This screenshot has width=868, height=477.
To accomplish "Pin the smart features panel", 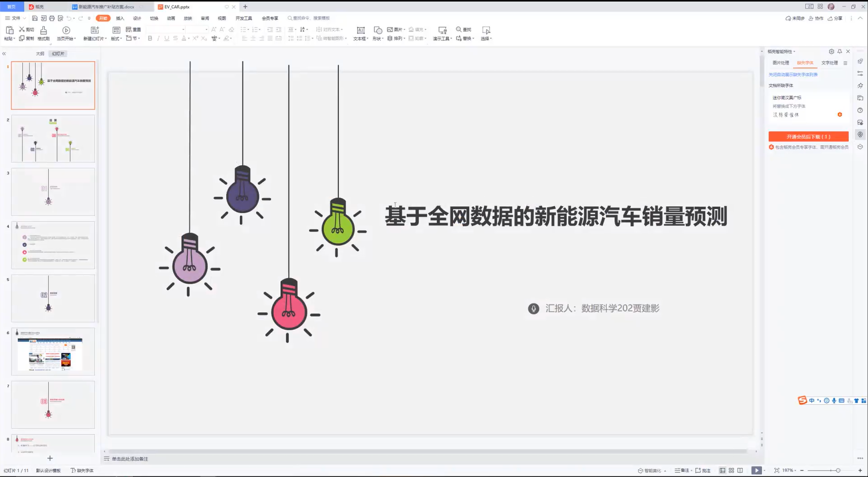I will click(840, 51).
